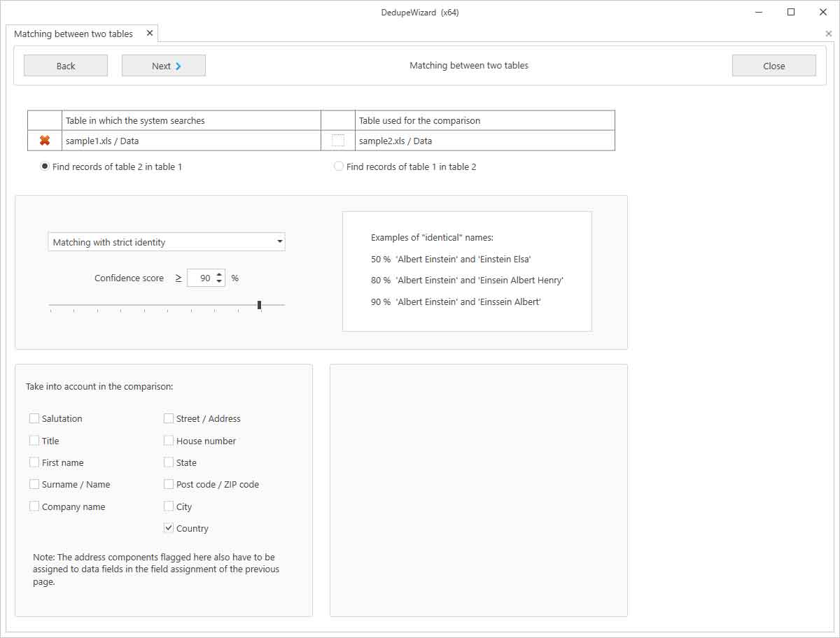
Task: Click the Back button
Action: pos(65,65)
